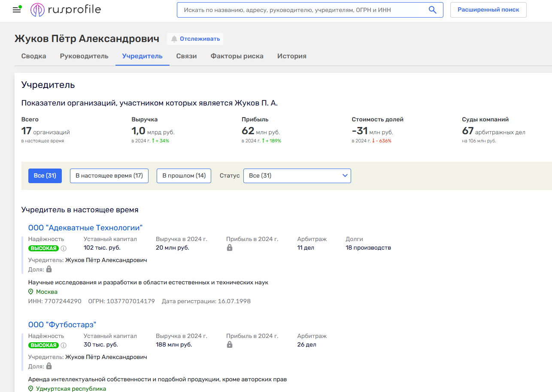Click lock icon next to Доля for Адекватные Технологии
The height and width of the screenshot is (392, 552).
49,269
